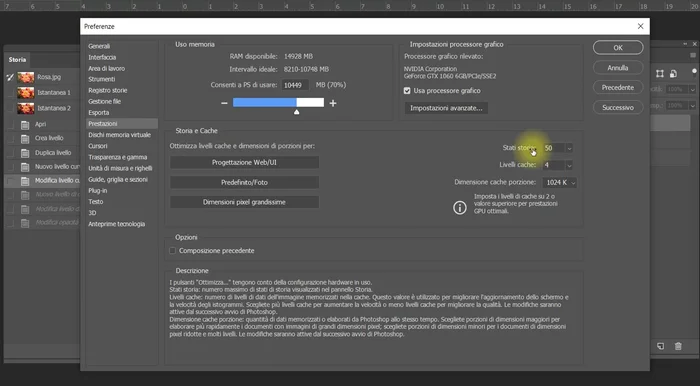Screen dimensions: 700x386
Task: Go to the Precedente preferences page
Action: point(618,87)
